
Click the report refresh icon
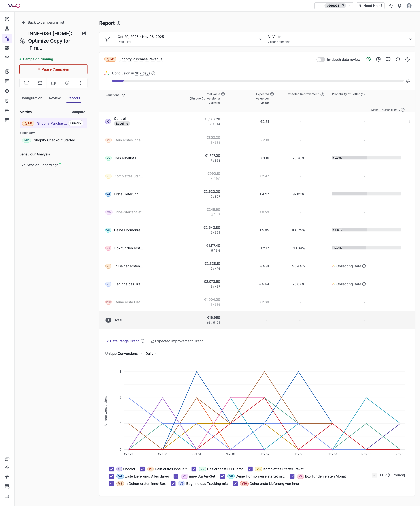tap(398, 59)
